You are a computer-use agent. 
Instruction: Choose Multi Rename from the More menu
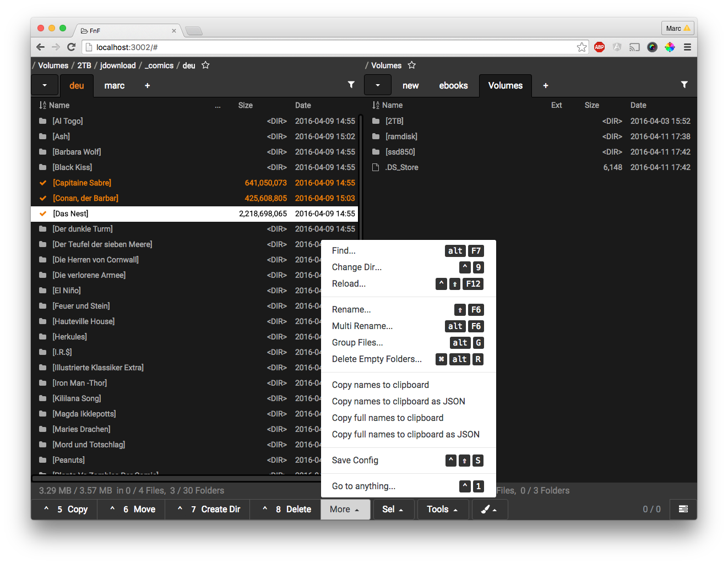pyautogui.click(x=362, y=326)
